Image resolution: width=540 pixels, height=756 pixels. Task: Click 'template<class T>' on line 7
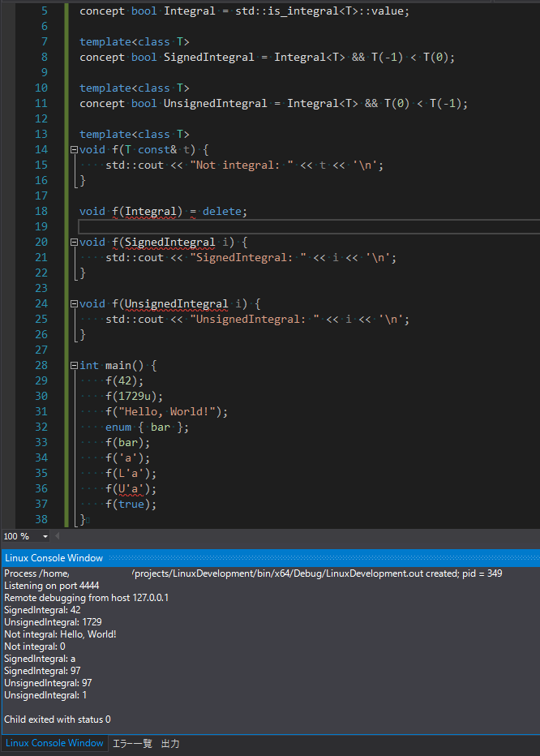coord(135,41)
